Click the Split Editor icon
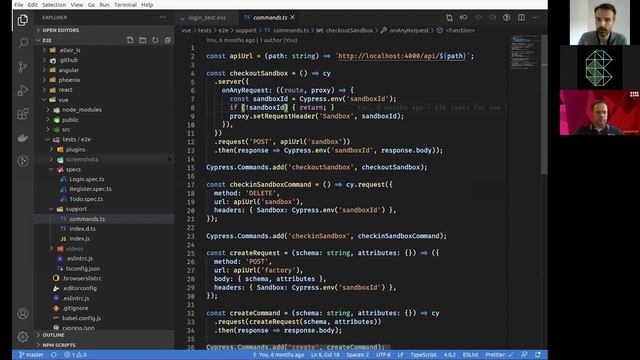640x360 pixels. pyautogui.click(x=521, y=18)
